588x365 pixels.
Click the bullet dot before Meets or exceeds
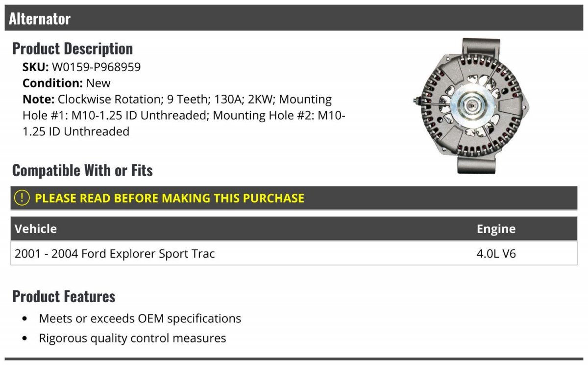click(x=25, y=319)
